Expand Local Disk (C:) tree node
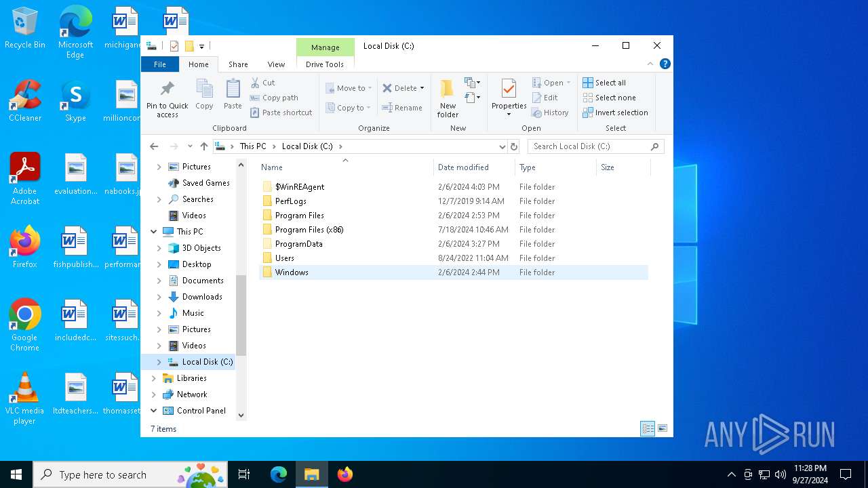This screenshot has width=868, height=488. pos(159,362)
